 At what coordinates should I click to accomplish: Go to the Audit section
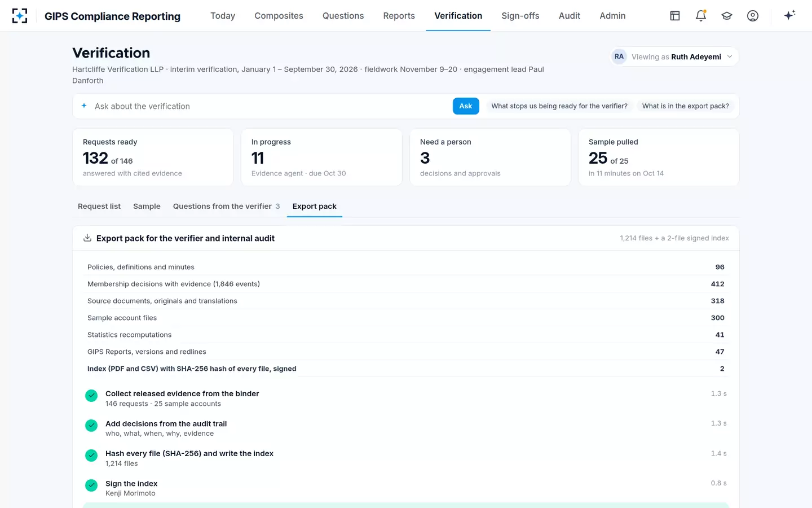tap(570, 16)
